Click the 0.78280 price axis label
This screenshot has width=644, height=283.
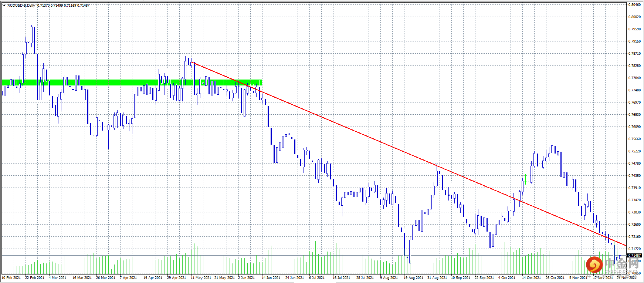click(635, 66)
